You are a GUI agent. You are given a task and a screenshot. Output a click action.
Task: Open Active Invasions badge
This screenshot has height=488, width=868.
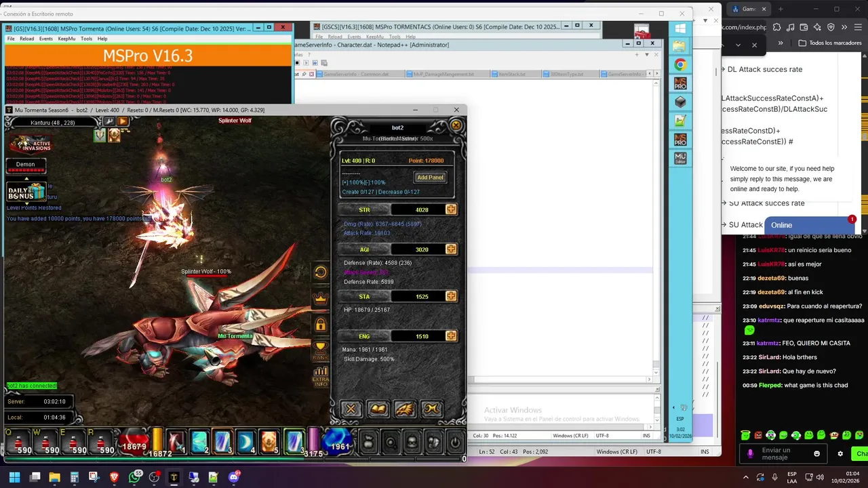tap(31, 144)
